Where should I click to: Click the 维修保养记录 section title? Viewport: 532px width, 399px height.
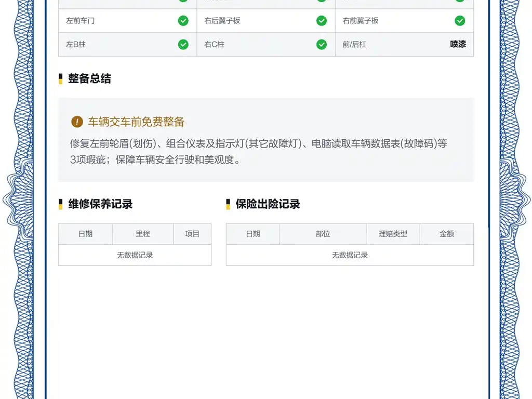click(x=100, y=204)
